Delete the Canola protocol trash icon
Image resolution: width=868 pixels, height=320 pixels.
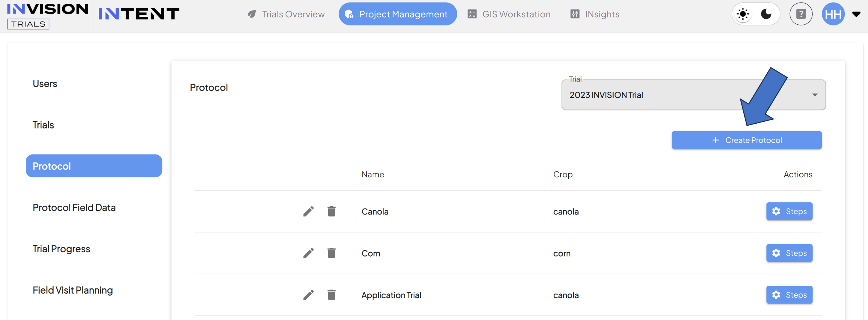click(x=332, y=211)
